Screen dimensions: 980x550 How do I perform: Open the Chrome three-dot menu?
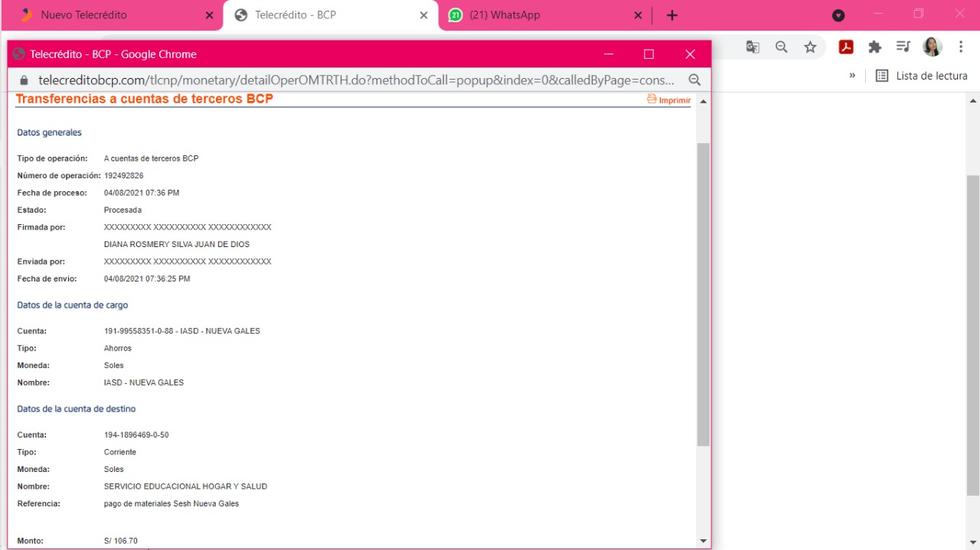[961, 47]
